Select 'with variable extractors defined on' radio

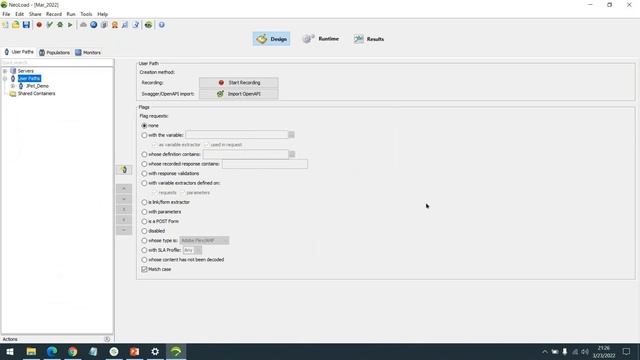coord(144,183)
